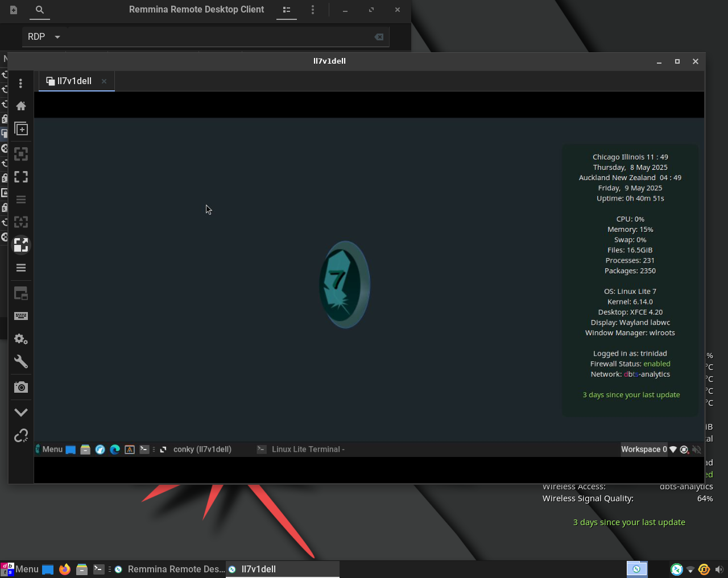This screenshot has height=578, width=728.
Task: Switch view with the list-view icon
Action: pyautogui.click(x=287, y=10)
